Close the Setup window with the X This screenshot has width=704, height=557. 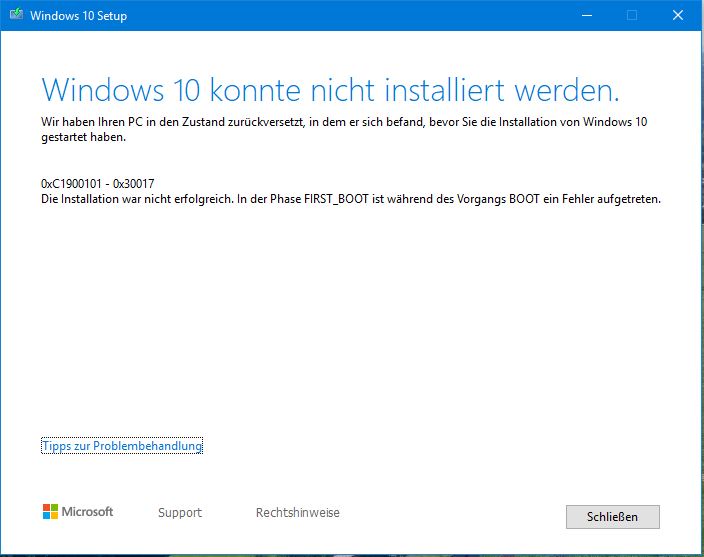(x=678, y=15)
